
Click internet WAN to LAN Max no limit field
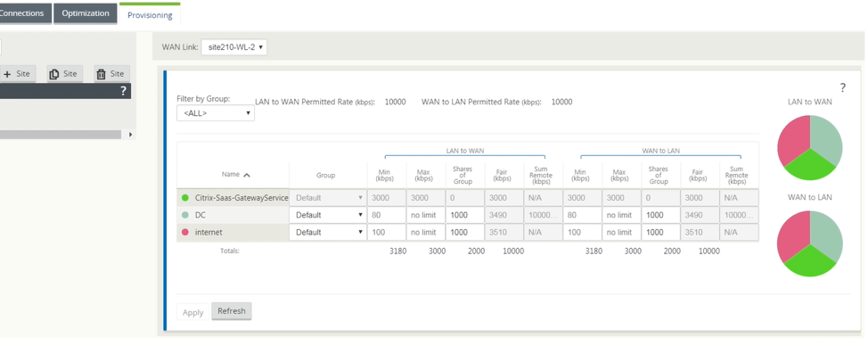(x=622, y=232)
